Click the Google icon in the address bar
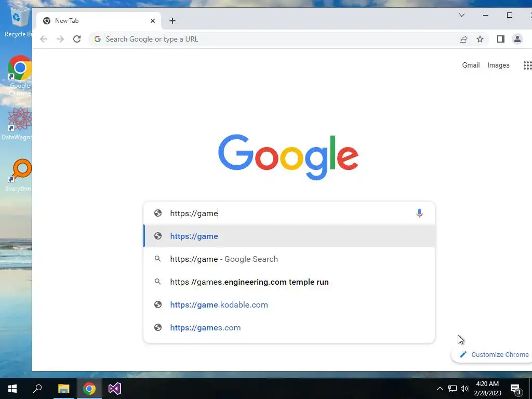The width and height of the screenshot is (532, 399). click(x=97, y=39)
